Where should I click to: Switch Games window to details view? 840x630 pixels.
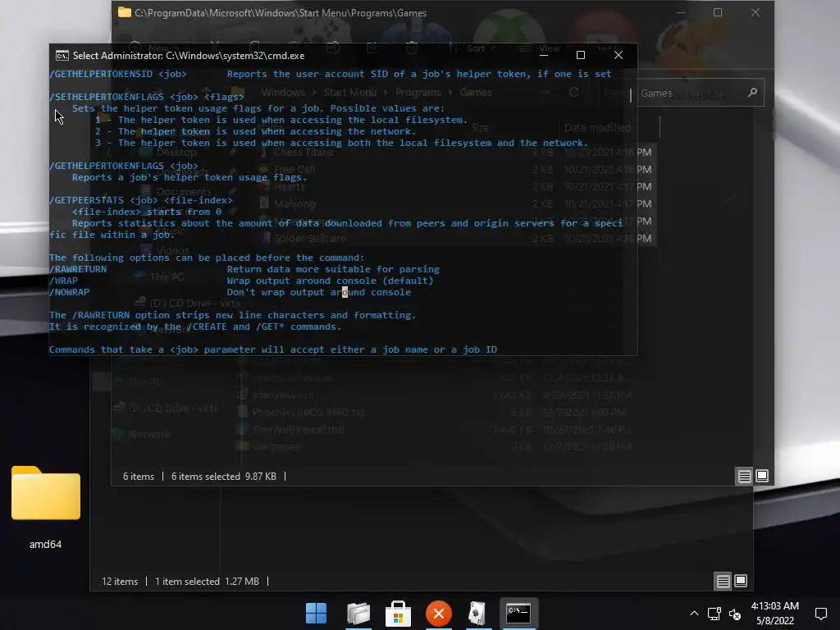(745, 476)
